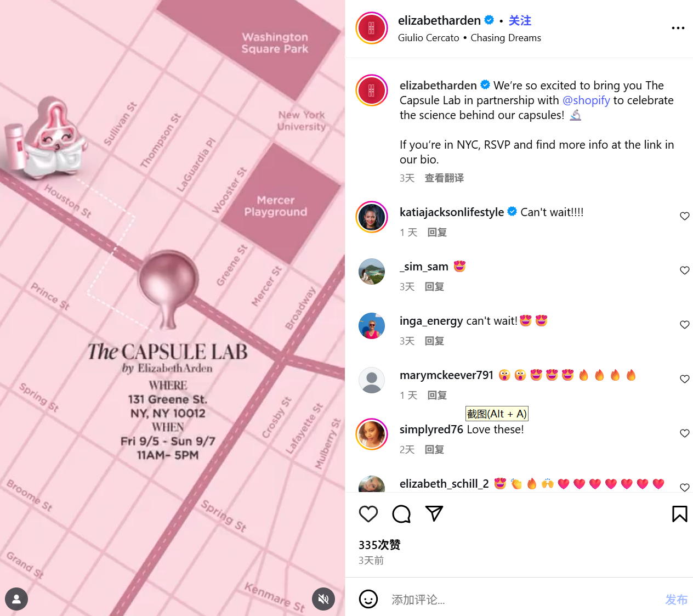Click 查看翻译 to translate caption
The width and height of the screenshot is (693, 616).
click(x=444, y=178)
